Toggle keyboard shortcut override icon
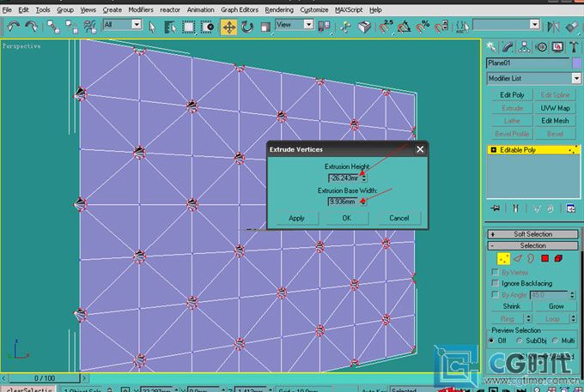 [364, 27]
